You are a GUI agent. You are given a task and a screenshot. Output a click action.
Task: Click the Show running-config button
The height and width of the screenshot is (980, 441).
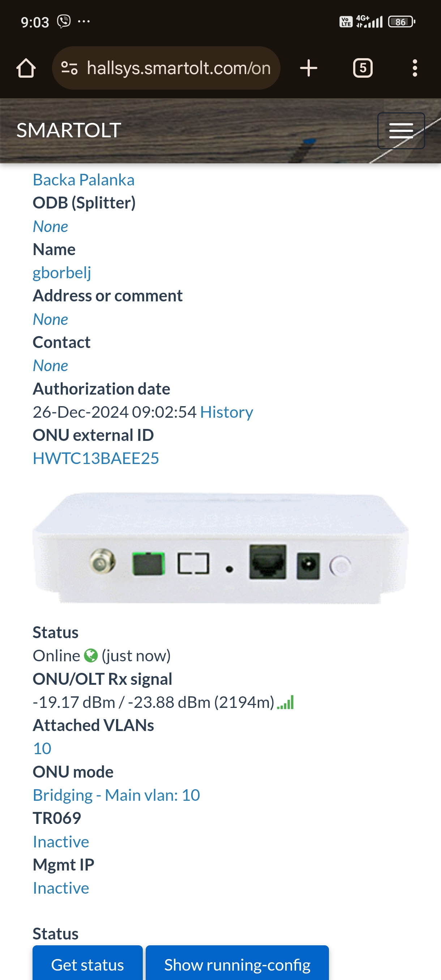click(x=237, y=963)
